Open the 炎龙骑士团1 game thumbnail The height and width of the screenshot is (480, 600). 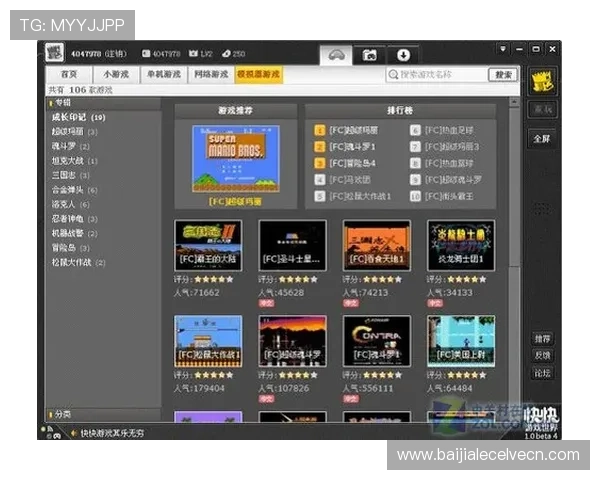point(461,245)
